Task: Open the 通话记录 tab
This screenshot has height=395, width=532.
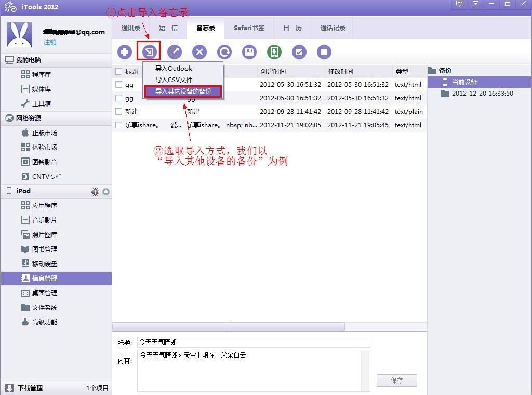Action: point(333,28)
